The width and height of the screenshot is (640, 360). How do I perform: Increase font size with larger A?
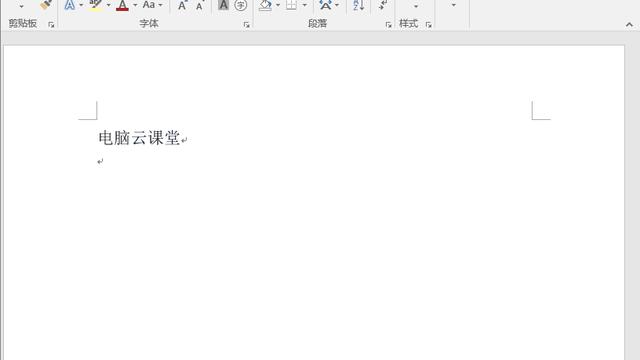[182, 5]
